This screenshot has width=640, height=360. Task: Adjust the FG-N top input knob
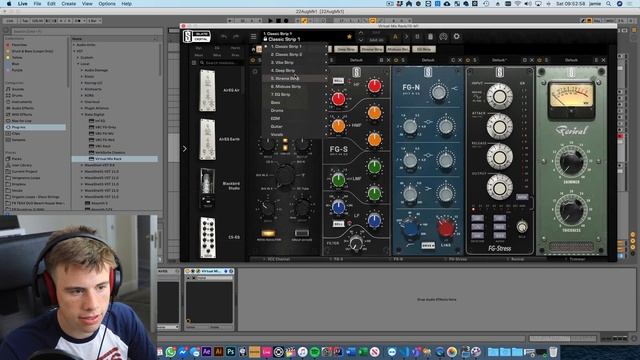point(439,92)
